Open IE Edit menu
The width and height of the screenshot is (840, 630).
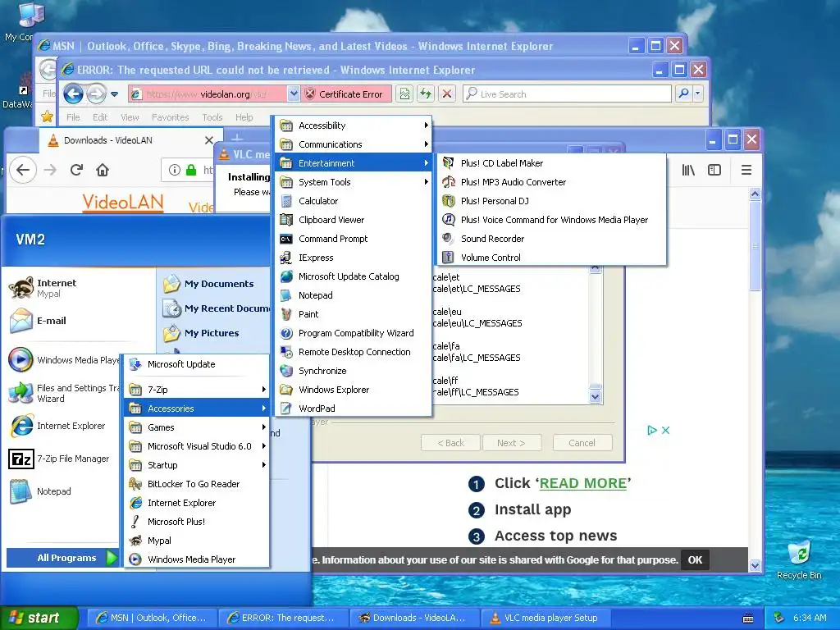click(99, 117)
